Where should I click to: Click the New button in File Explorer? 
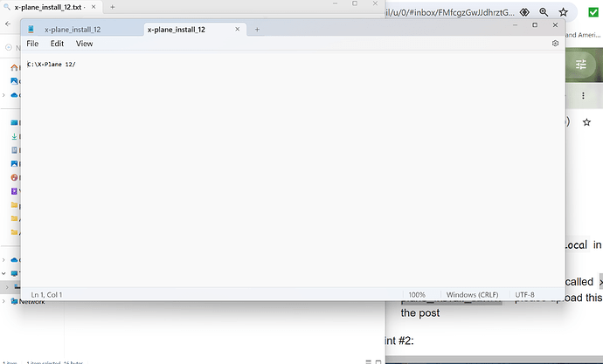[x=12, y=48]
